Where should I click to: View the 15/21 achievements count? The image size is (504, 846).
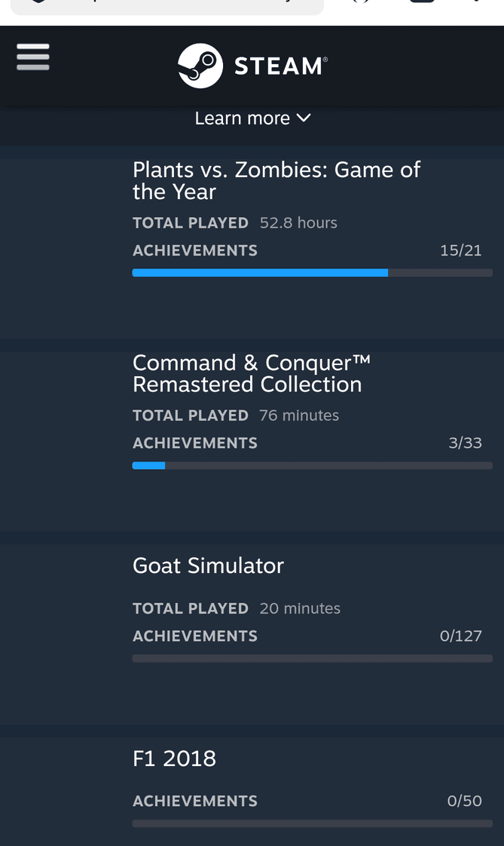(460, 250)
